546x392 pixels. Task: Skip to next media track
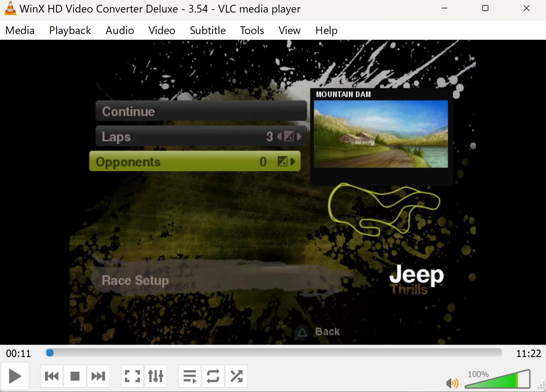(98, 376)
